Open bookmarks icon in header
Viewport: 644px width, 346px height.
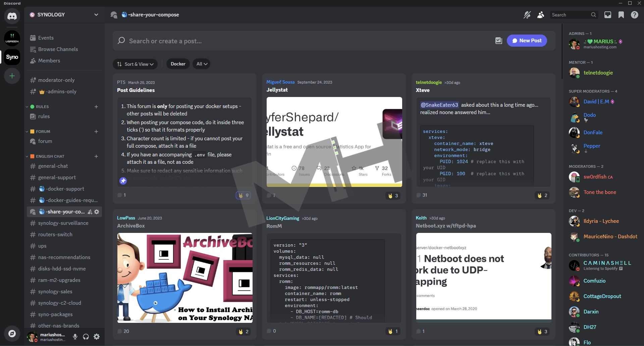coord(621,15)
